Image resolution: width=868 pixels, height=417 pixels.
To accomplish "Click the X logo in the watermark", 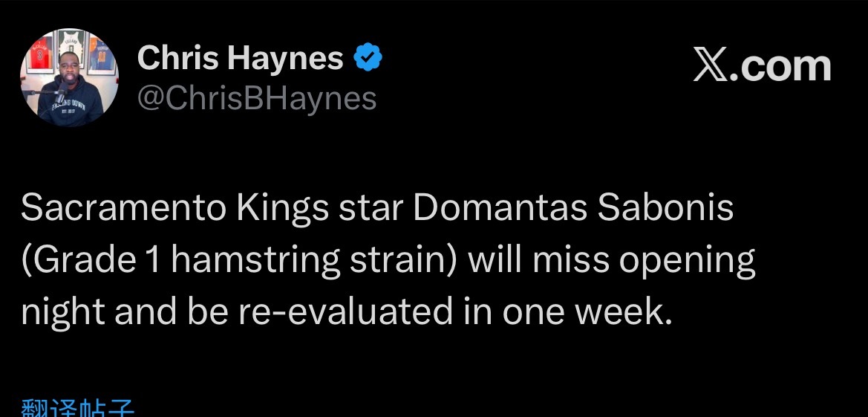I will click(x=712, y=66).
